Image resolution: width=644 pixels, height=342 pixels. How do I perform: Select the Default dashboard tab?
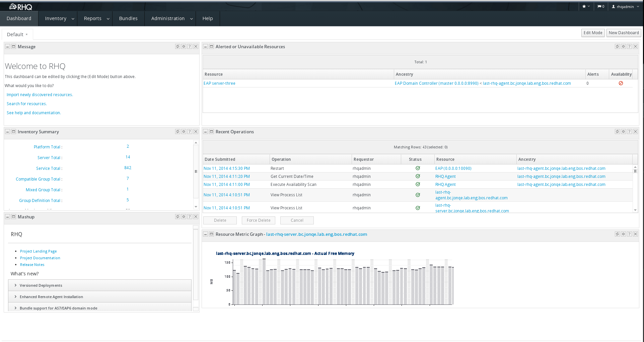(x=15, y=35)
